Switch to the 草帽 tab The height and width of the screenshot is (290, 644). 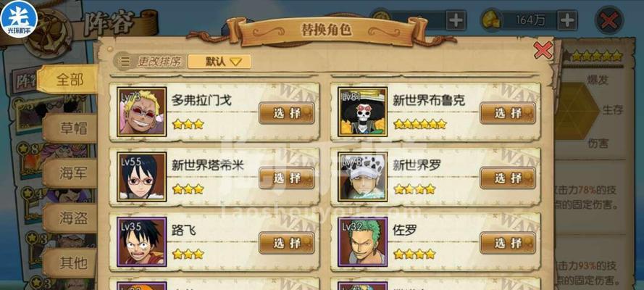[x=72, y=128]
